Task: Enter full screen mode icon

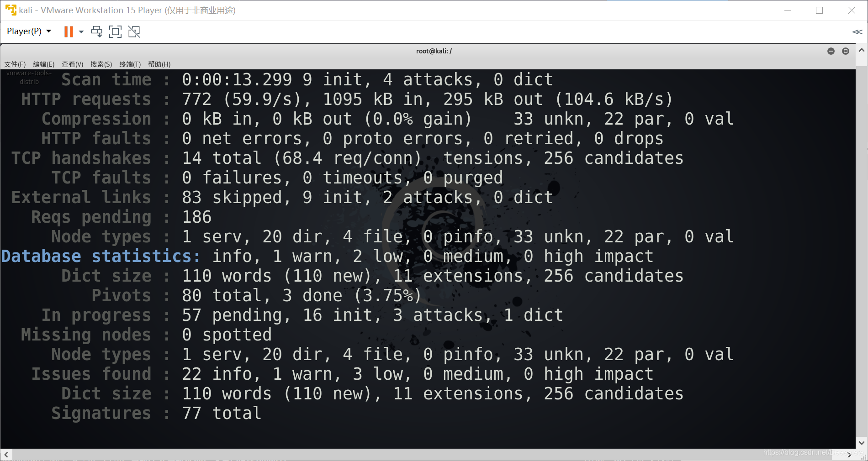Action: coord(115,31)
